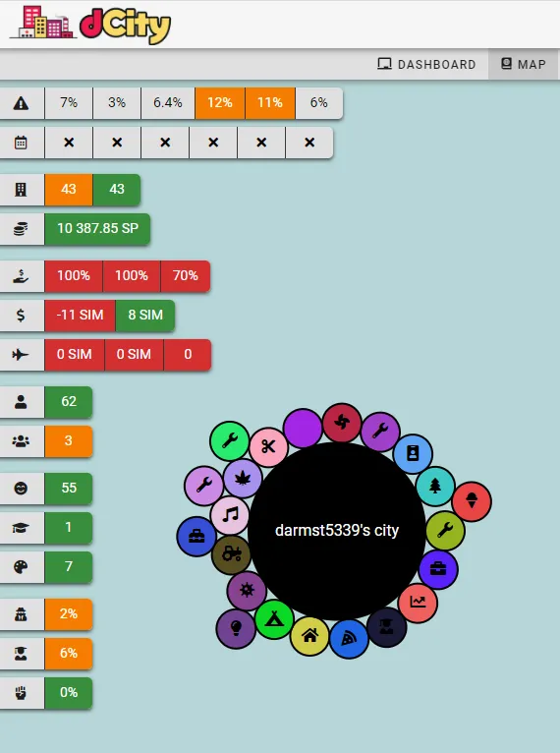Select the brown tractor farm building

[x=231, y=554]
